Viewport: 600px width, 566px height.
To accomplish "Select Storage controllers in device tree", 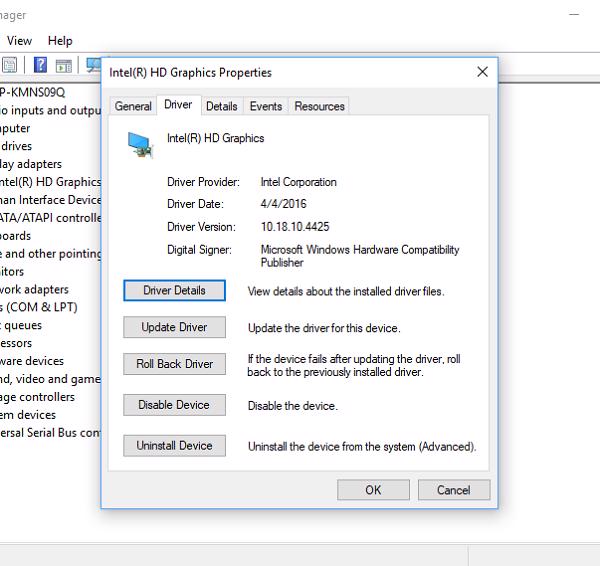I will click(x=38, y=397).
